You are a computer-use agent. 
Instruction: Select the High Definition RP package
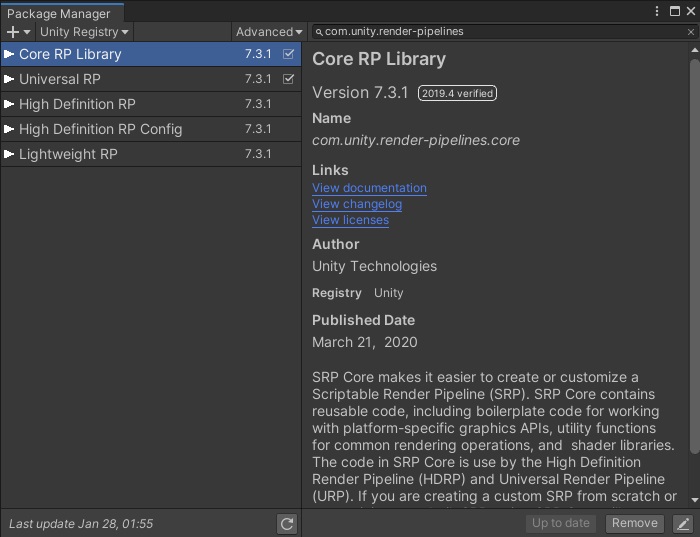coord(151,104)
